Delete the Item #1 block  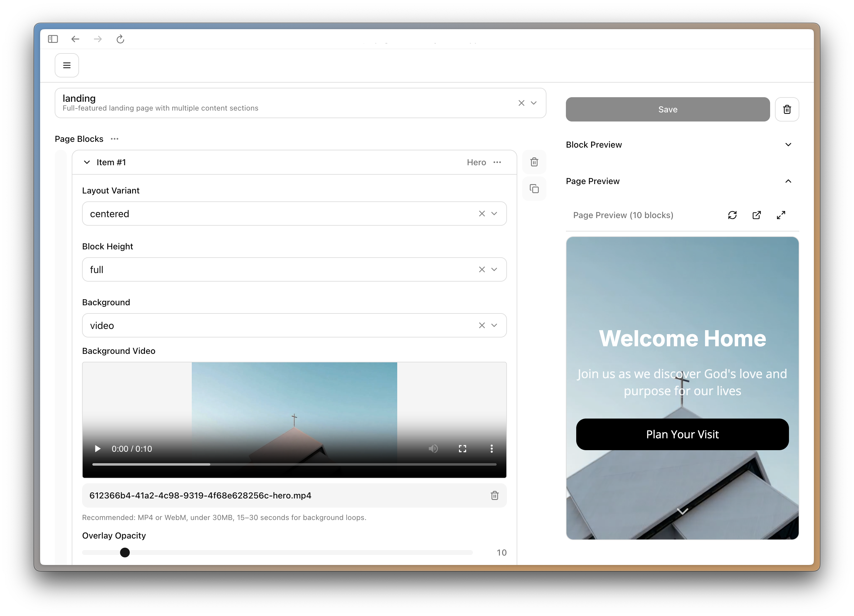(x=534, y=162)
